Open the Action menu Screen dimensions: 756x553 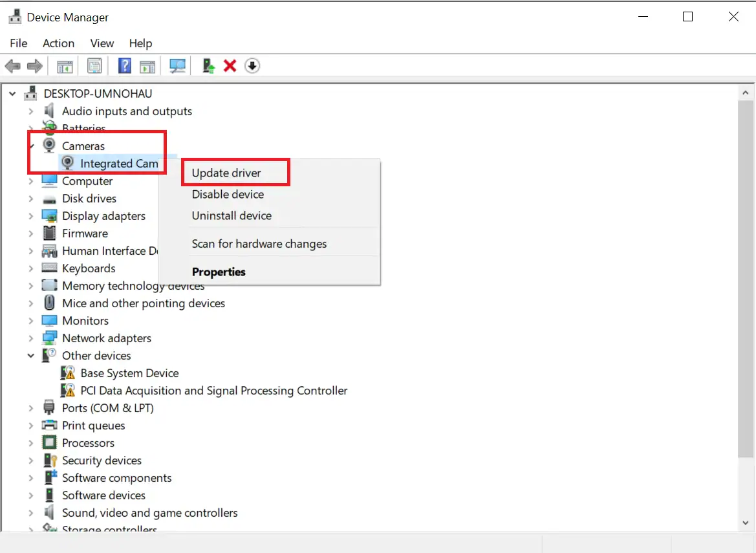tap(58, 43)
